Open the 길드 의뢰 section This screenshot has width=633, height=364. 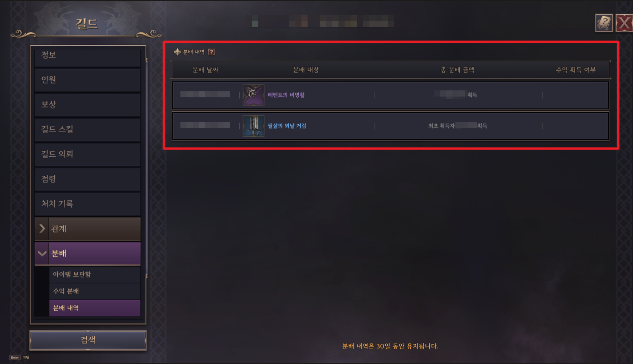point(88,155)
